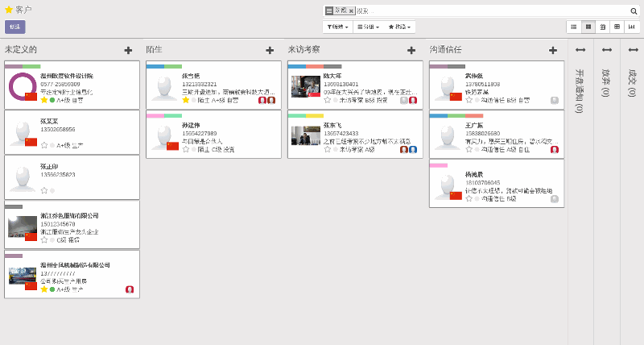Add card in 沟通信任 column
This screenshot has width=644, height=345.
pos(553,50)
